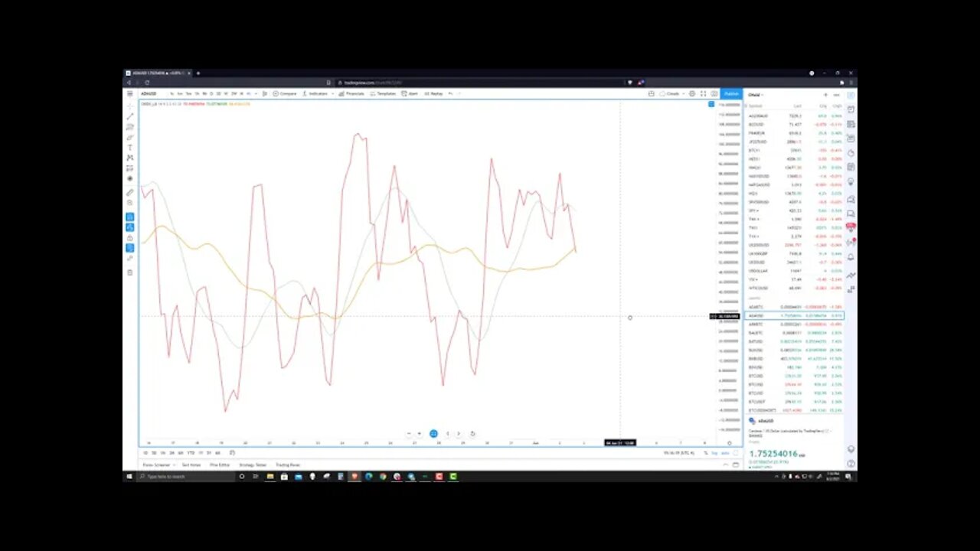This screenshot has height=551, width=980.
Task: Select the zoom-in magnifier tool
Action: pos(129,203)
